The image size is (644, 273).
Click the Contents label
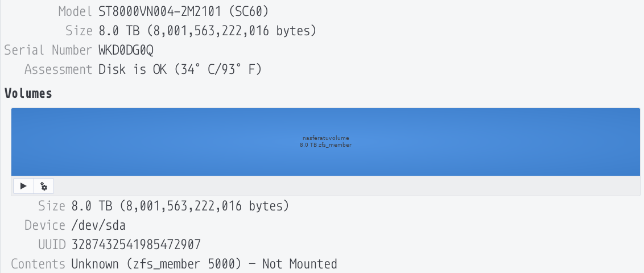tap(38, 263)
